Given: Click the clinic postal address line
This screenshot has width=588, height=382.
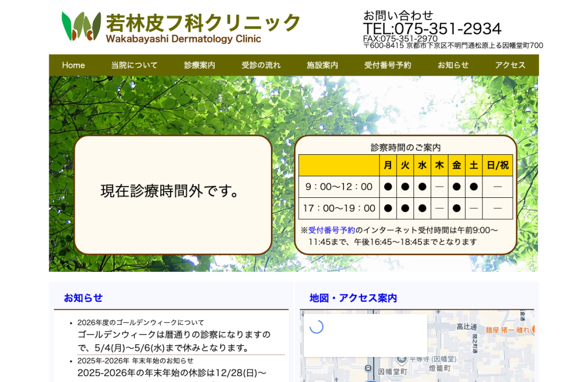Looking at the screenshot, I should click(x=453, y=46).
